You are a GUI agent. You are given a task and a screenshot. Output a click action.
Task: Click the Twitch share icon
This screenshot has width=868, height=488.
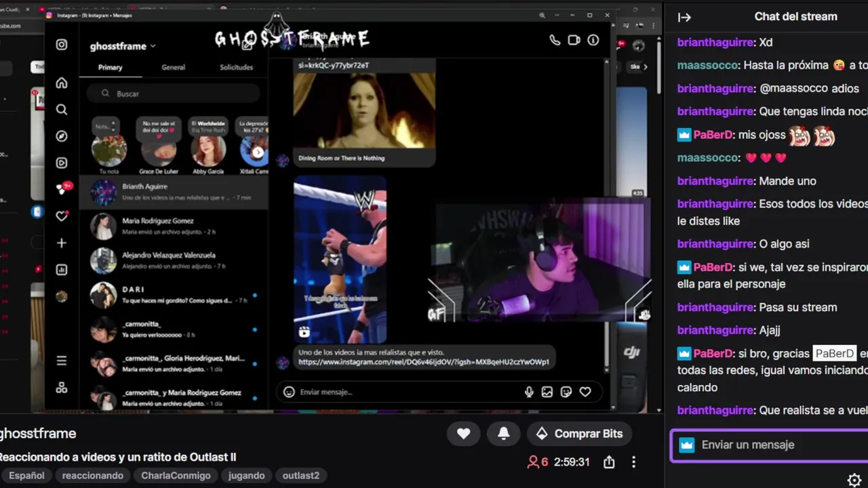(x=609, y=462)
